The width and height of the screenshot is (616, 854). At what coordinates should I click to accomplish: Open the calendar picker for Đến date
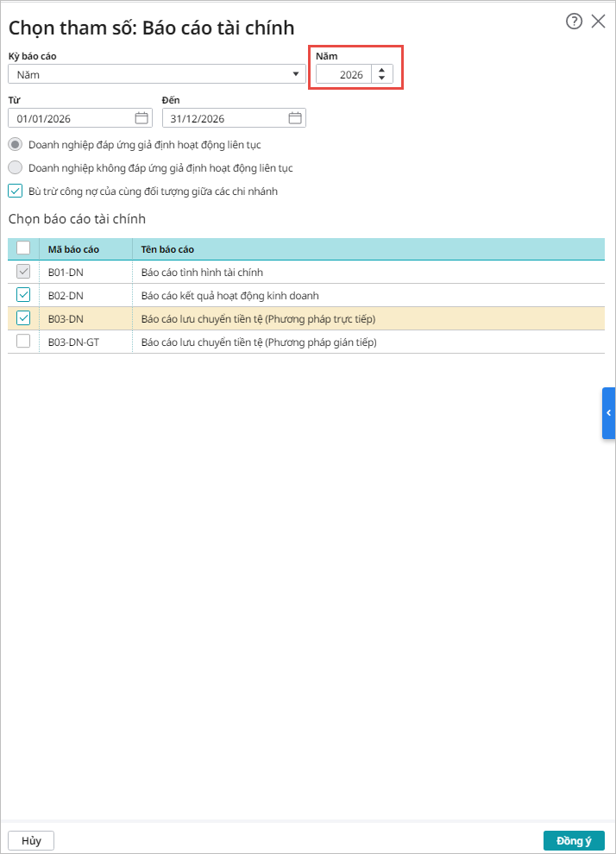(295, 118)
